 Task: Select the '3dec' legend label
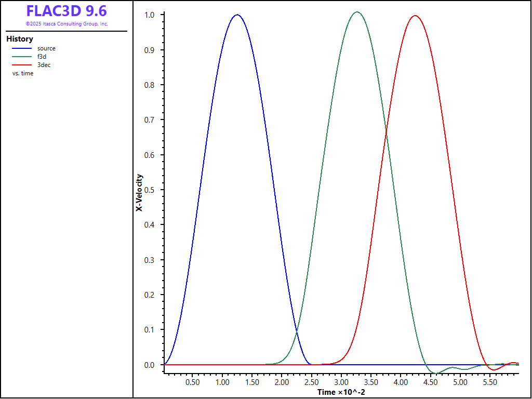tap(44, 65)
